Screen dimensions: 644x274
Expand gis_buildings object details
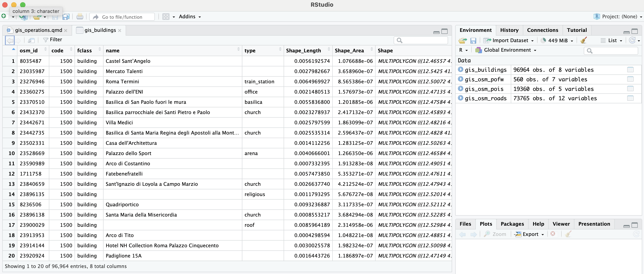click(x=461, y=70)
